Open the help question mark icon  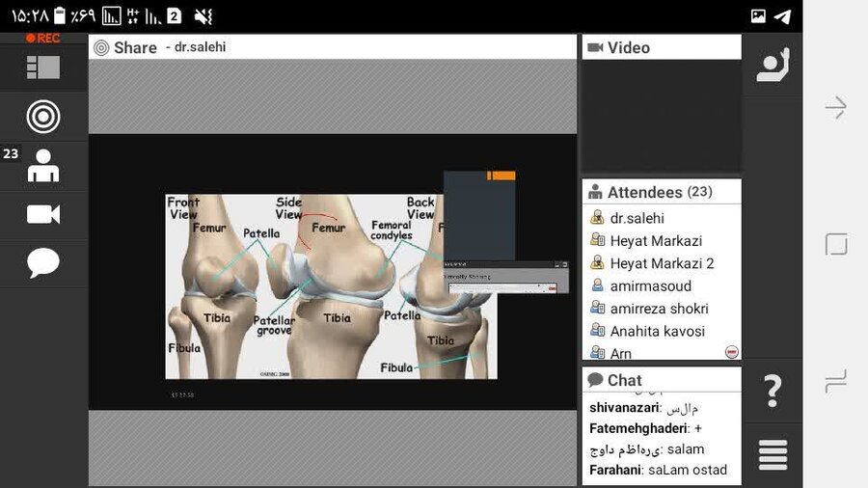[x=773, y=392]
